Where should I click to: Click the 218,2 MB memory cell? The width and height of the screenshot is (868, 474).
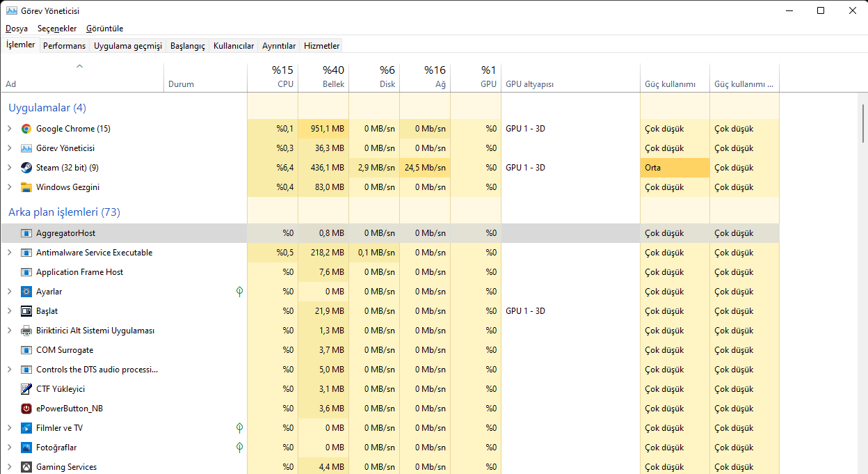tap(323, 253)
